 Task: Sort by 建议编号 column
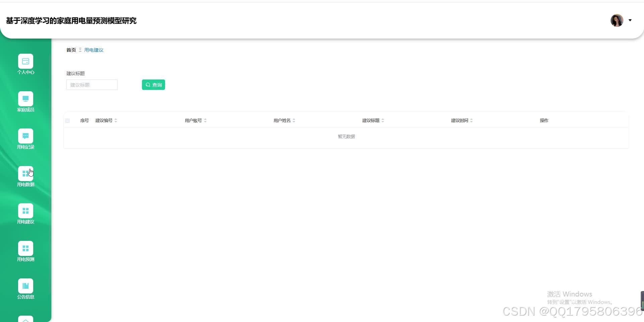point(116,120)
